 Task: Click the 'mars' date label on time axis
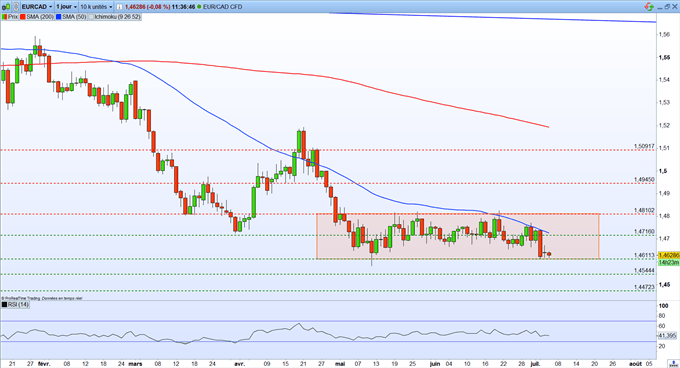point(135,364)
